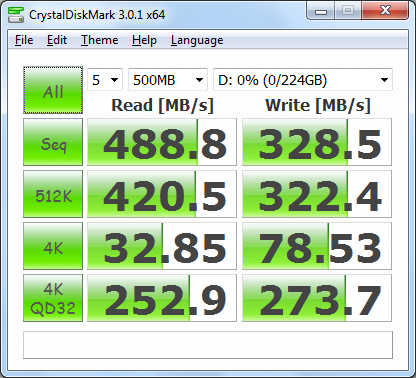Click the empty comment field at bottom

pos(208,345)
